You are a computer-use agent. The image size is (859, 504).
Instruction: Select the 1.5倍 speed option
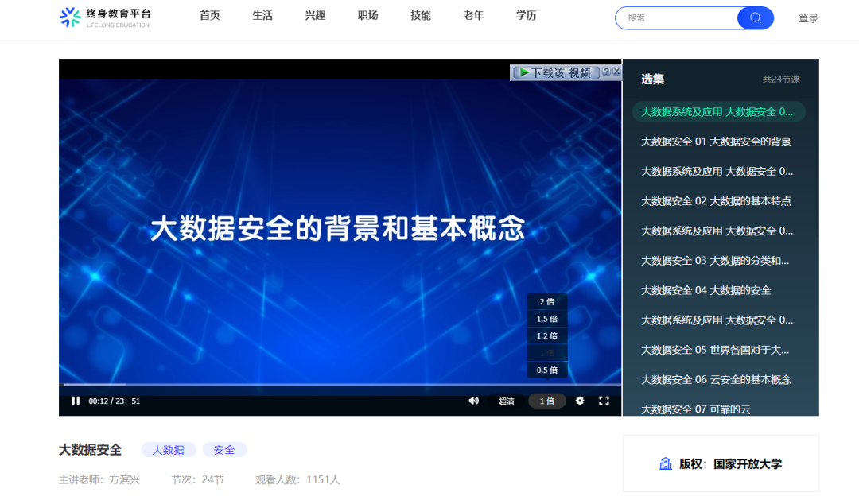coord(546,317)
